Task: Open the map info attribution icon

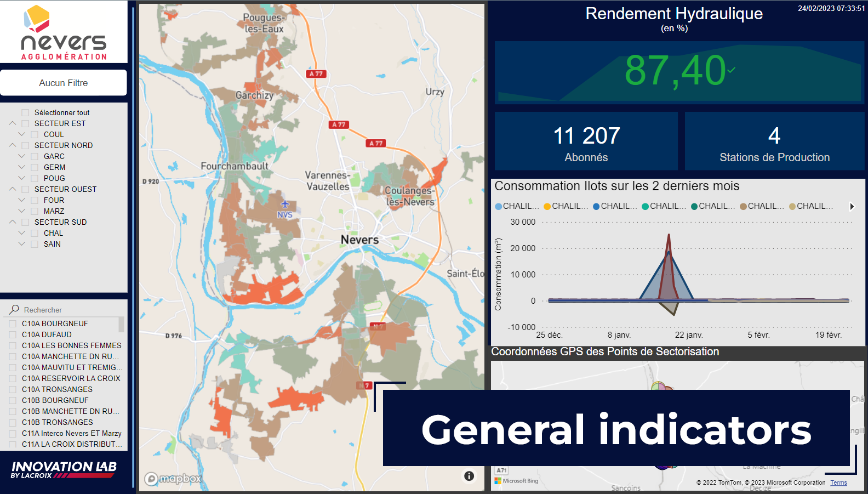Action: [x=469, y=476]
